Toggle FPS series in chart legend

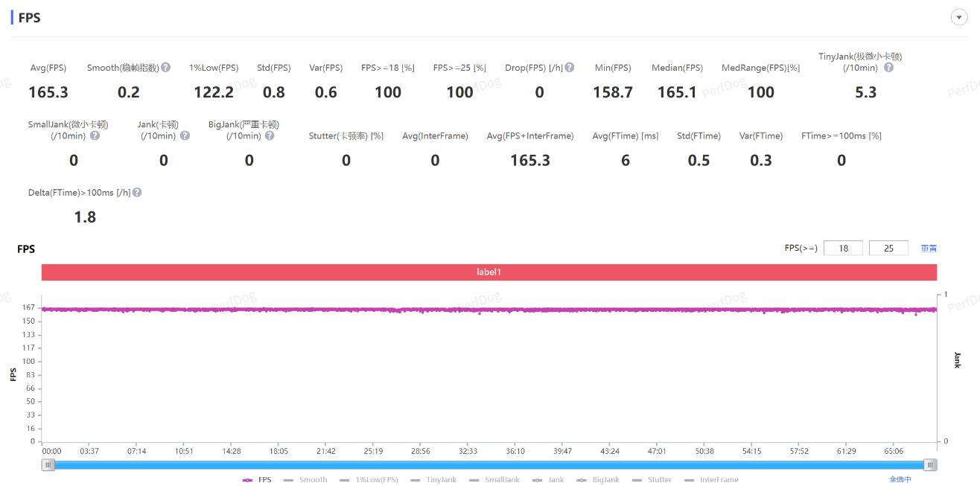click(258, 480)
